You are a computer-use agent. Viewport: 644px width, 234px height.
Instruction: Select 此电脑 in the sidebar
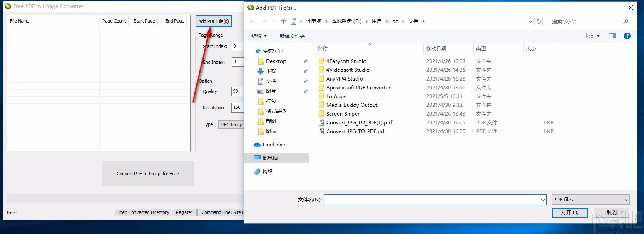coord(277,158)
